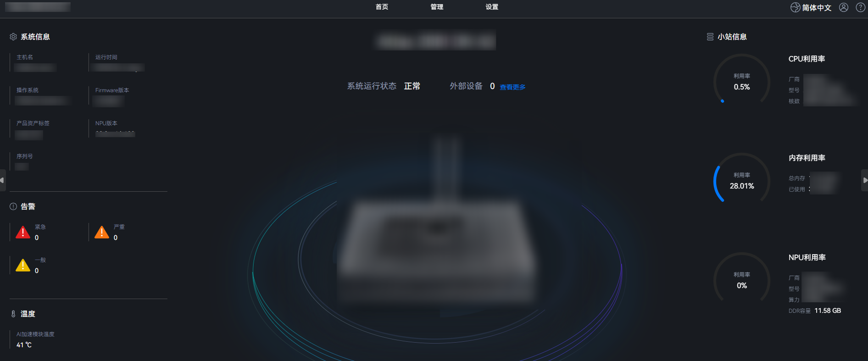Open the 简体中文 language dropdown
Image resolution: width=868 pixels, height=361 pixels.
coord(817,8)
